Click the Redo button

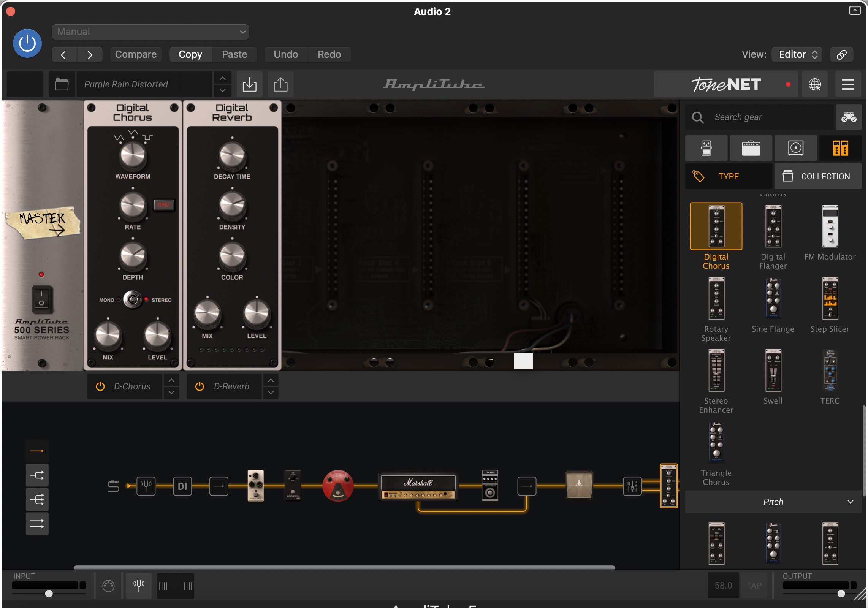329,54
